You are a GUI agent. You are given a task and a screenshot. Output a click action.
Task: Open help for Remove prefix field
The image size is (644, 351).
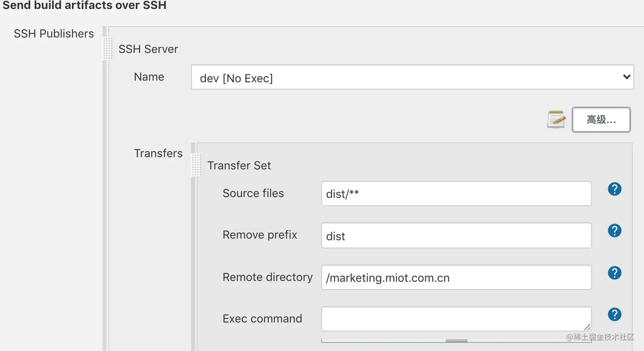pos(614,231)
